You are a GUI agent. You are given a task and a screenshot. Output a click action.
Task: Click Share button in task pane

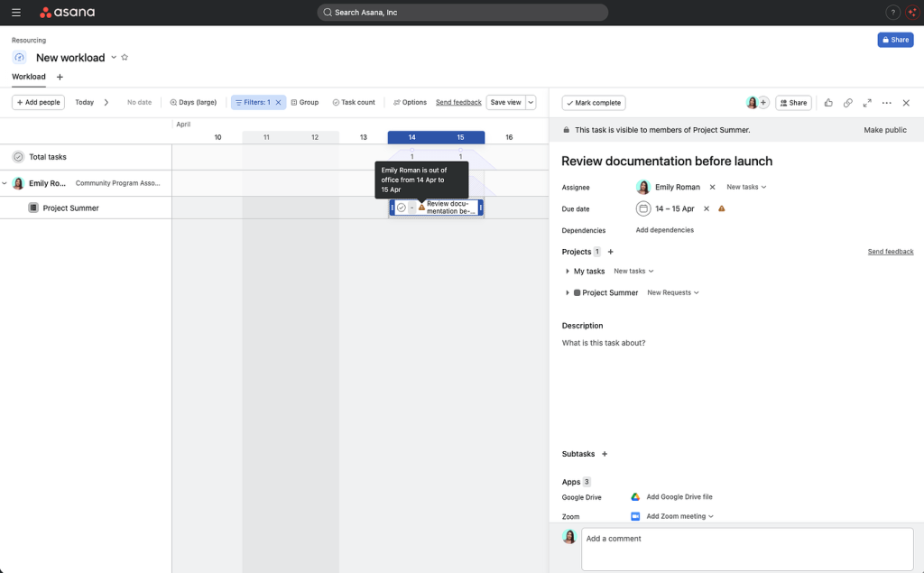pos(793,103)
